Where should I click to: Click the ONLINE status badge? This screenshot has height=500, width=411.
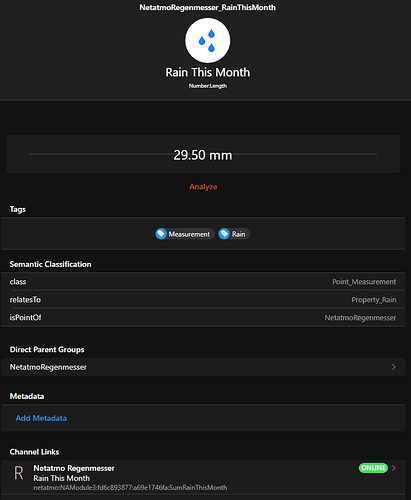pos(373,468)
